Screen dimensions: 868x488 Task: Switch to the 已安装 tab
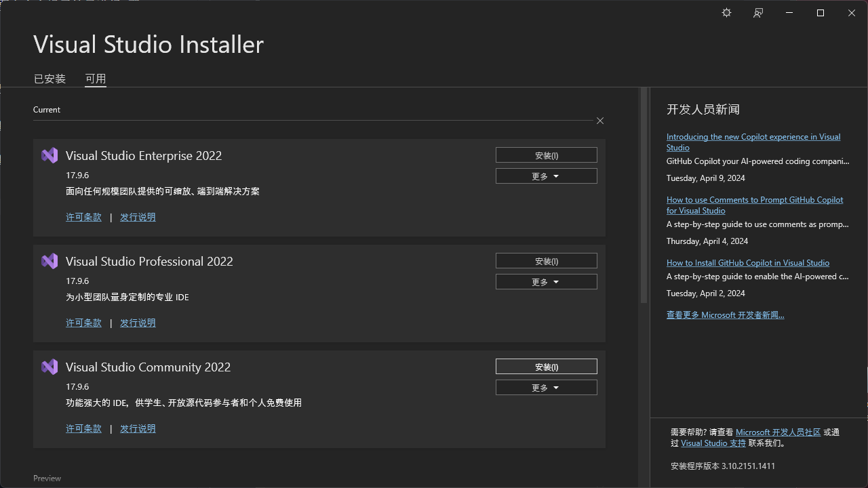(50, 79)
